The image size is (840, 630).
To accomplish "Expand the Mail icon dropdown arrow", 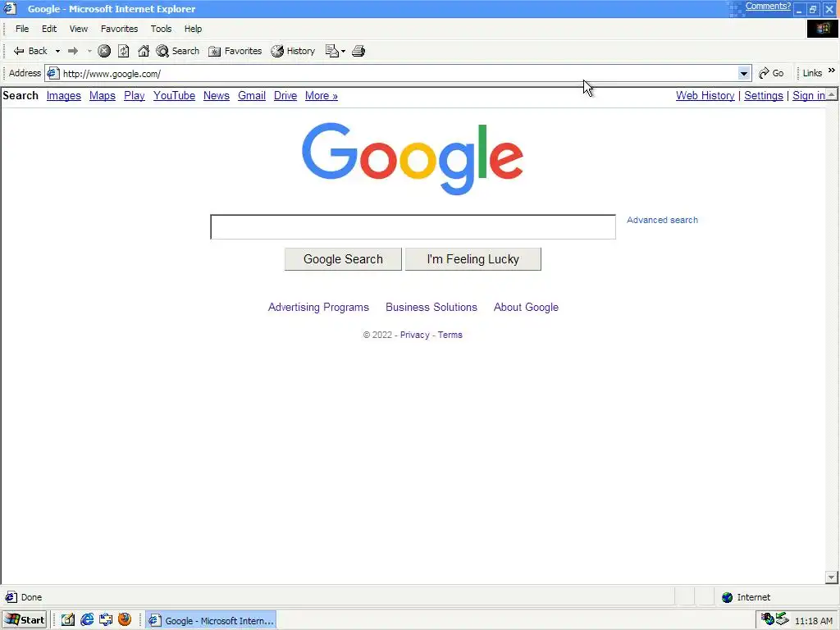I will [344, 51].
